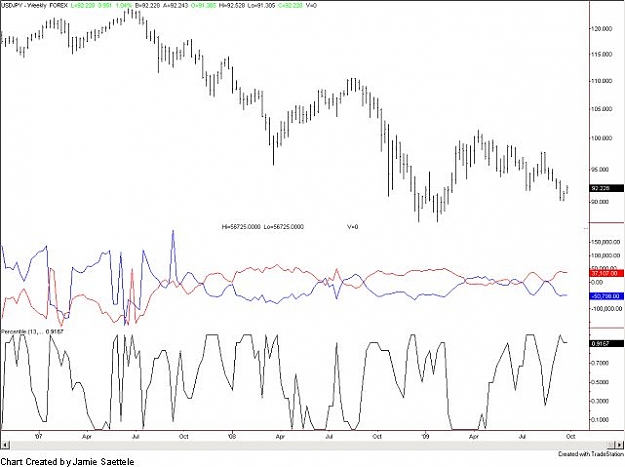Click the horizontal scrollbar thumb beside the right arrow
The image size is (625, 467).
[611, 445]
